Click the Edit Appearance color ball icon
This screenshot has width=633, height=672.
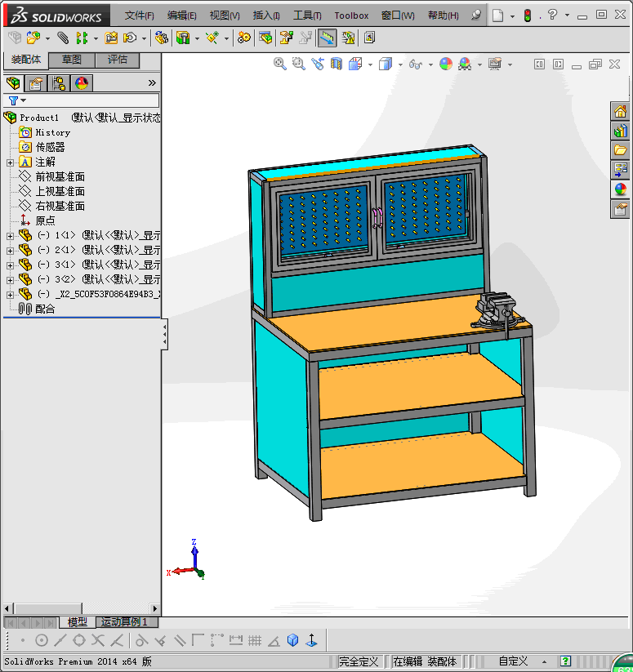coord(446,64)
